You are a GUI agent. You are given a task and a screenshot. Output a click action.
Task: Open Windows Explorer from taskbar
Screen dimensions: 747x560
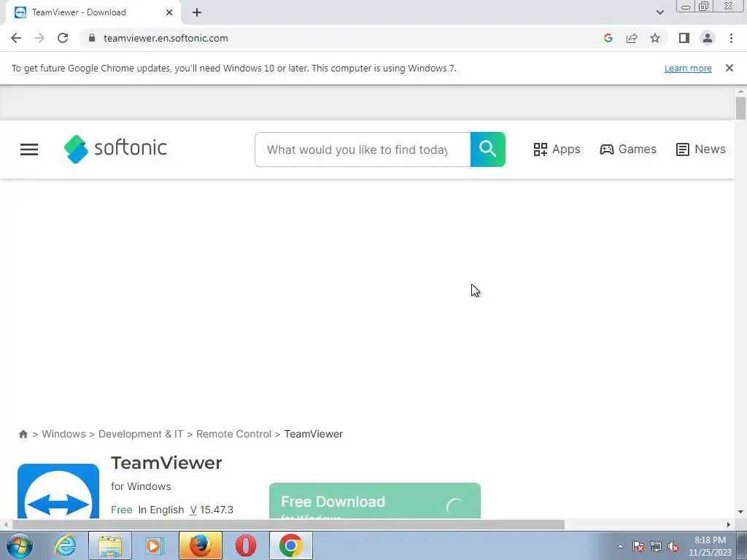click(x=110, y=545)
